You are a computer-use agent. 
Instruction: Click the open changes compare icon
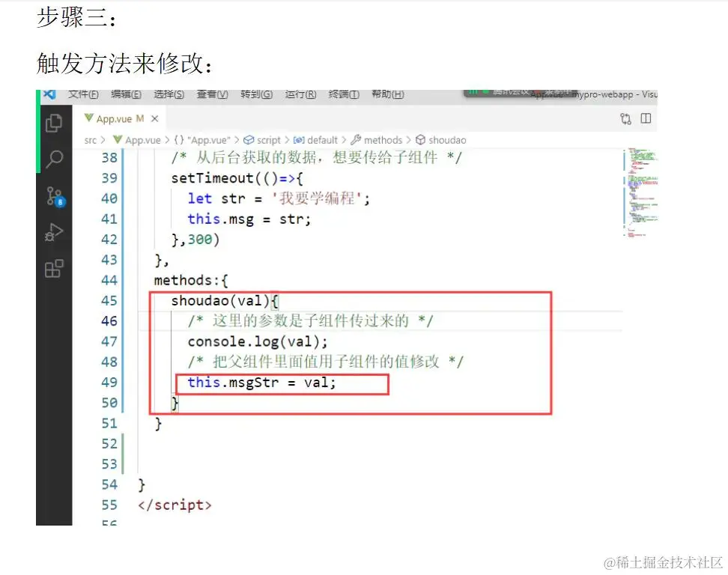pyautogui.click(x=625, y=119)
